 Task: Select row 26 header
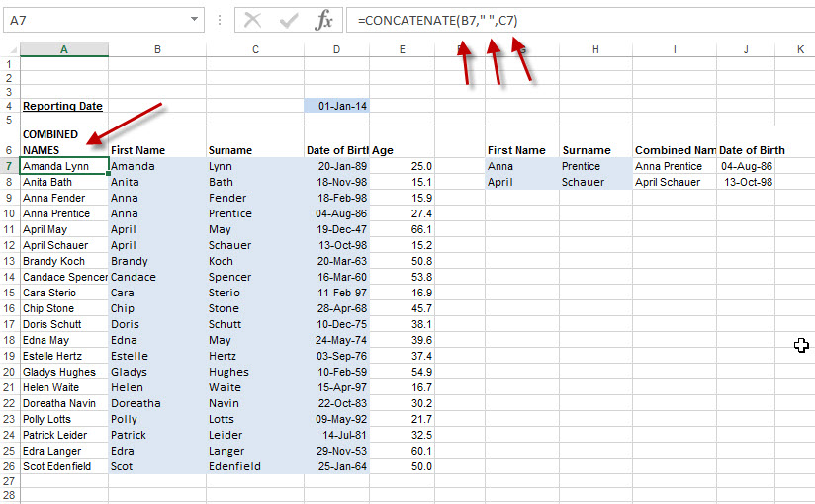[10, 466]
